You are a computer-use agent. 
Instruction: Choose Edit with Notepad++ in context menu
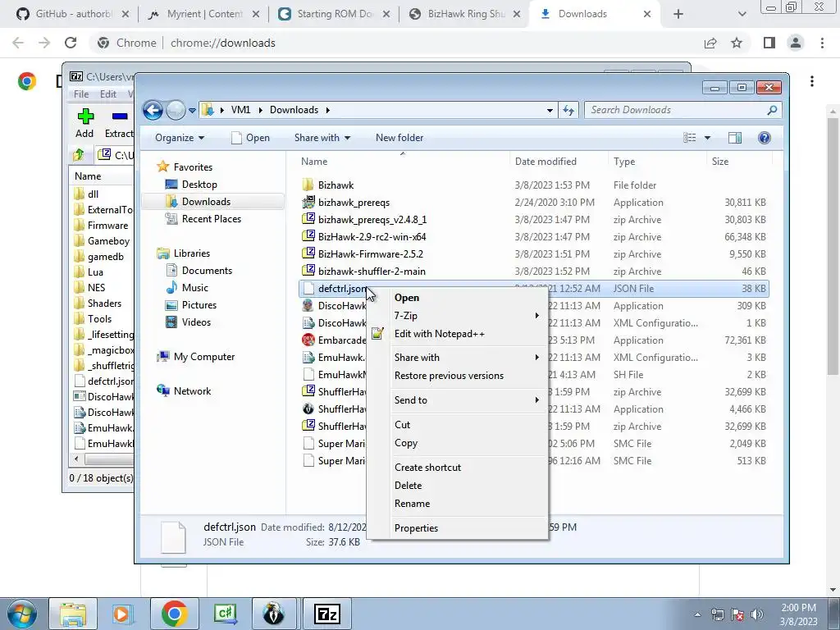click(x=440, y=334)
